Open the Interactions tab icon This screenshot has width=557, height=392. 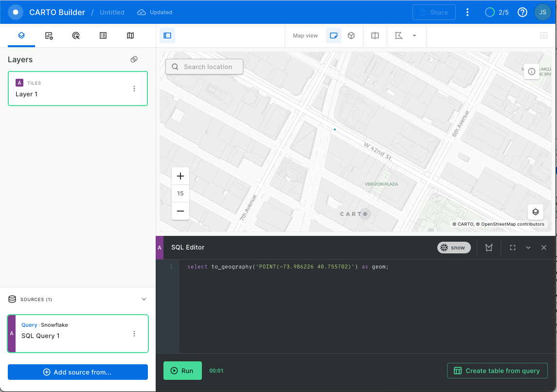point(76,36)
